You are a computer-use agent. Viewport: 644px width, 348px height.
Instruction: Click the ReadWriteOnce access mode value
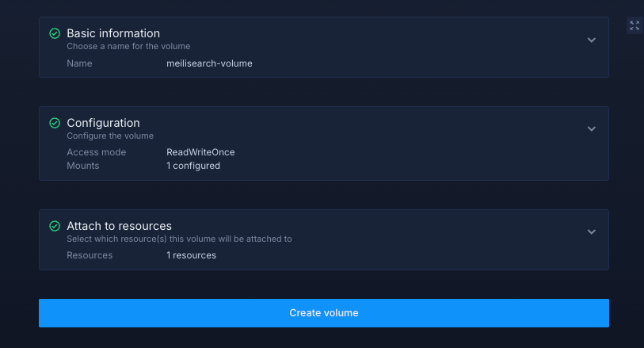click(x=200, y=152)
